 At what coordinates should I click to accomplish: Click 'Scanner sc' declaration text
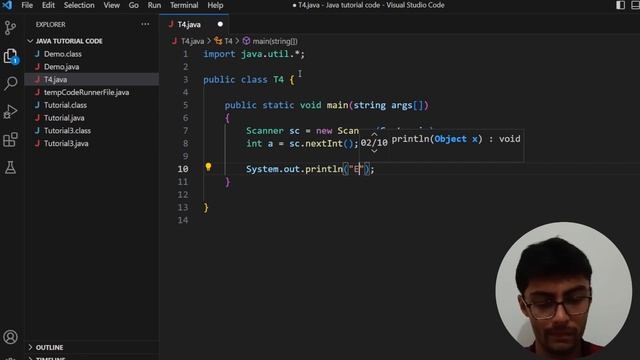[x=273, y=131]
